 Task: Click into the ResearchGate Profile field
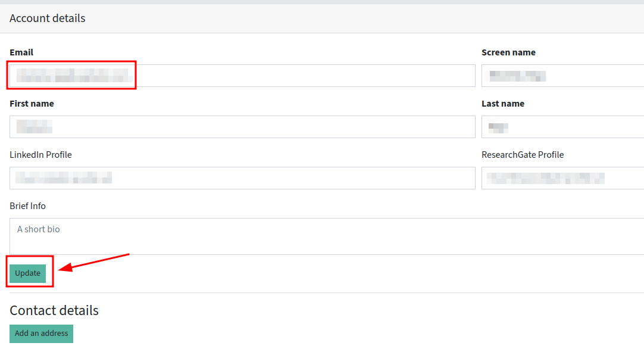[x=562, y=178]
